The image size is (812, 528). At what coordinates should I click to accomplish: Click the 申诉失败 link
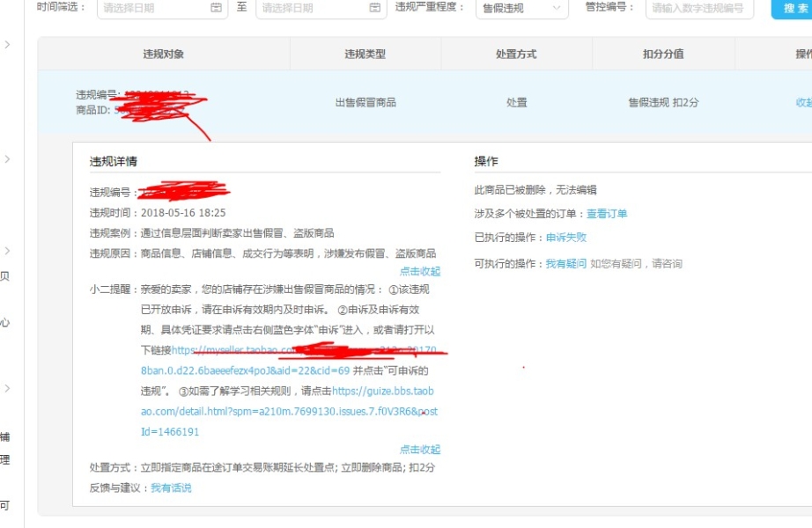coord(565,238)
